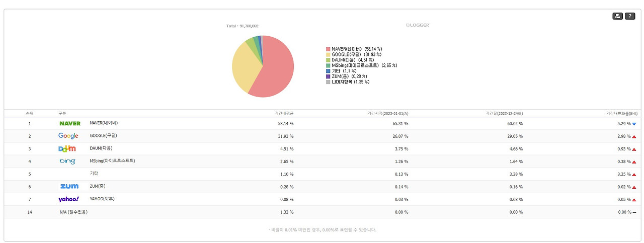
Task: Click the bing logo in the table
Action: pyautogui.click(x=67, y=161)
